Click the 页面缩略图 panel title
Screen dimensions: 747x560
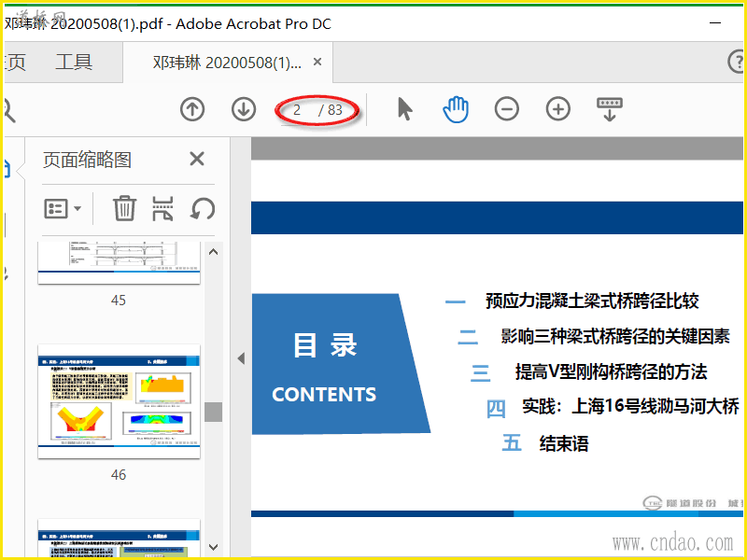[87, 160]
